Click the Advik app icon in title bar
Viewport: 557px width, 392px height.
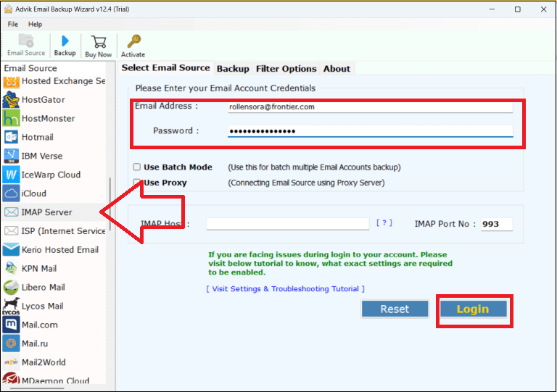[x=8, y=9]
